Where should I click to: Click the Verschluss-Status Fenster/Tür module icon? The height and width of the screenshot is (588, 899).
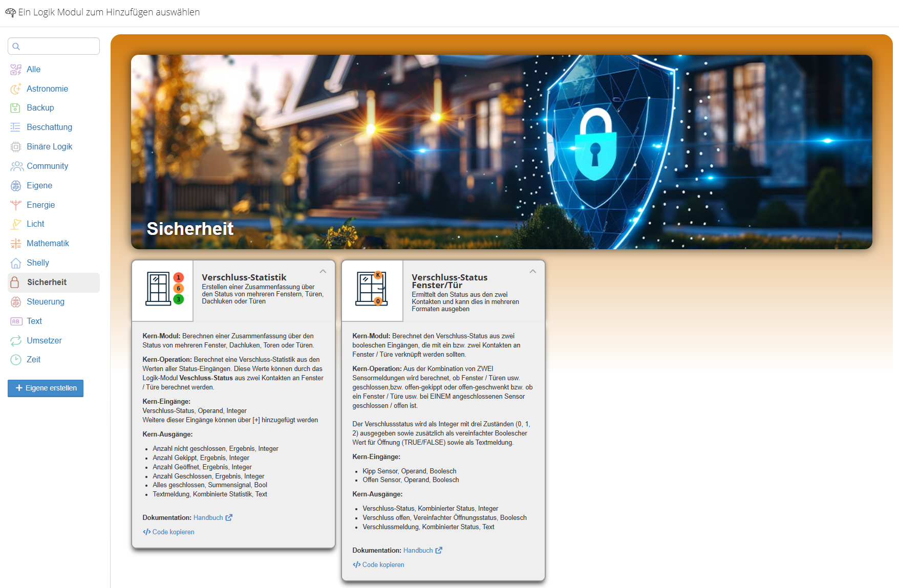click(x=372, y=290)
